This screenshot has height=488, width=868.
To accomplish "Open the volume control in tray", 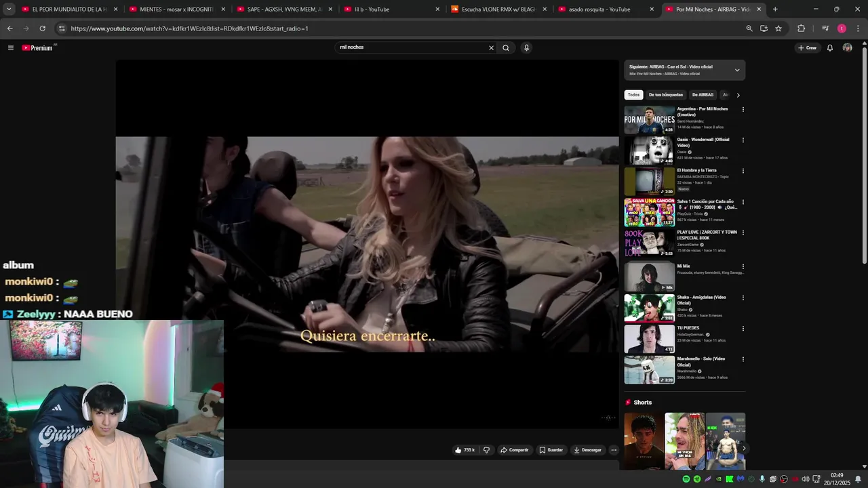I will 806,479.
